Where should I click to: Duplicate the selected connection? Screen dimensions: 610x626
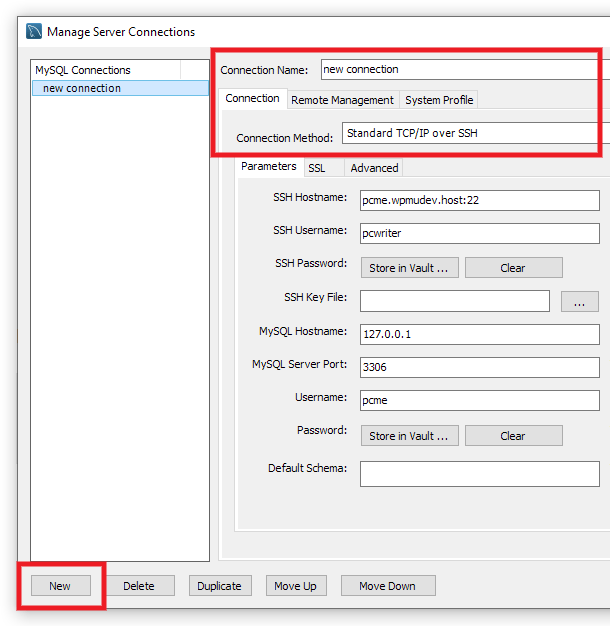point(220,586)
